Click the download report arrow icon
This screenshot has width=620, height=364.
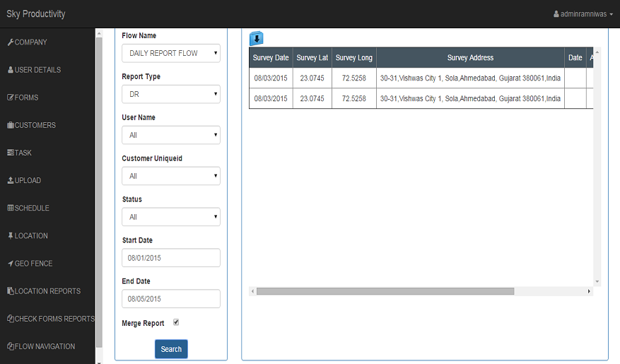pyautogui.click(x=256, y=38)
